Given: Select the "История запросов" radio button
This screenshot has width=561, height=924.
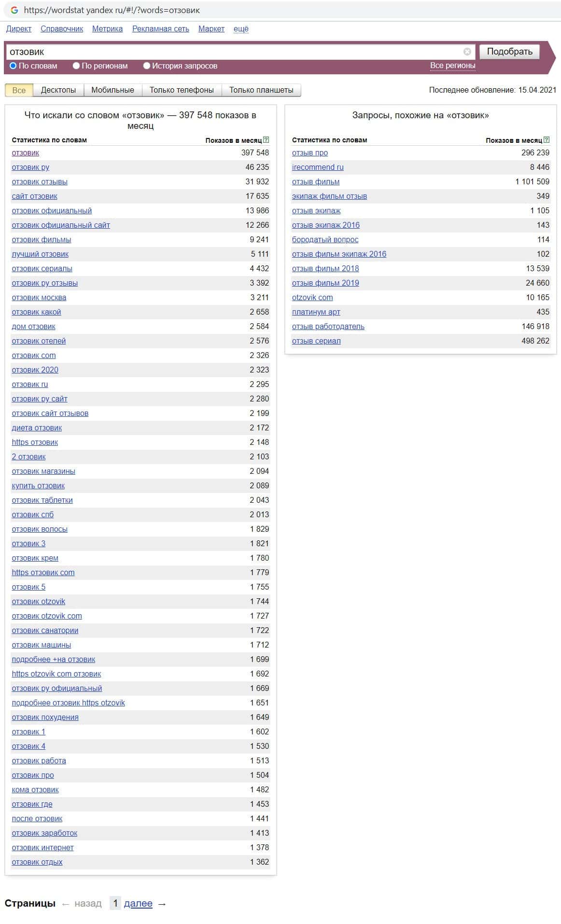Looking at the screenshot, I should (147, 66).
